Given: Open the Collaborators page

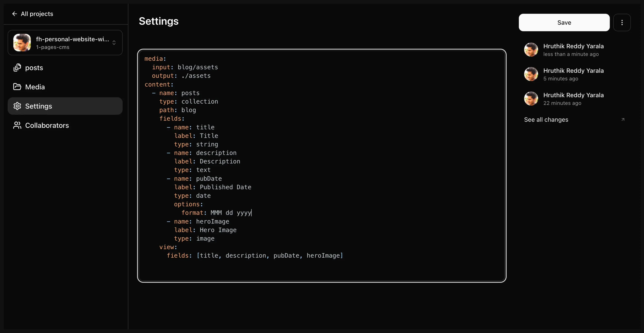Looking at the screenshot, I should (47, 125).
